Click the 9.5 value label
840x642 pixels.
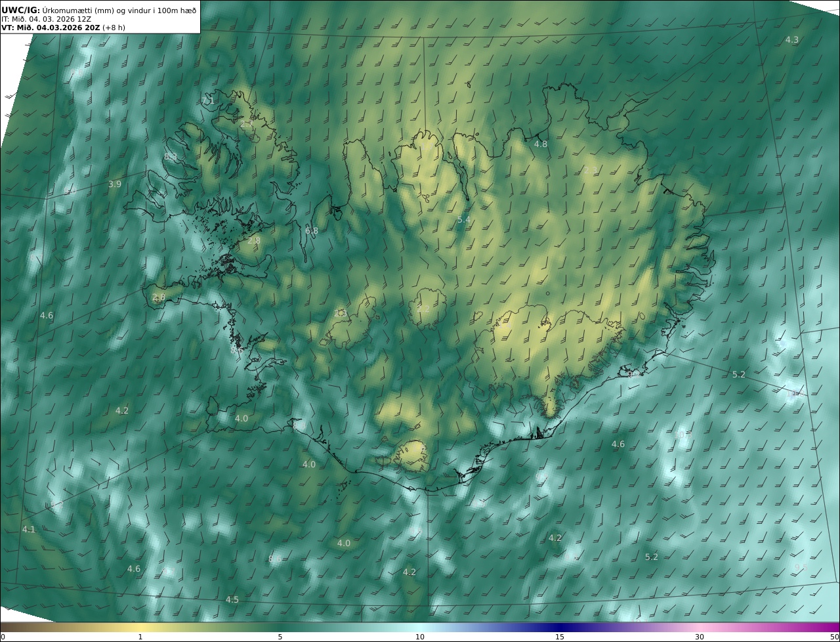tap(801, 567)
